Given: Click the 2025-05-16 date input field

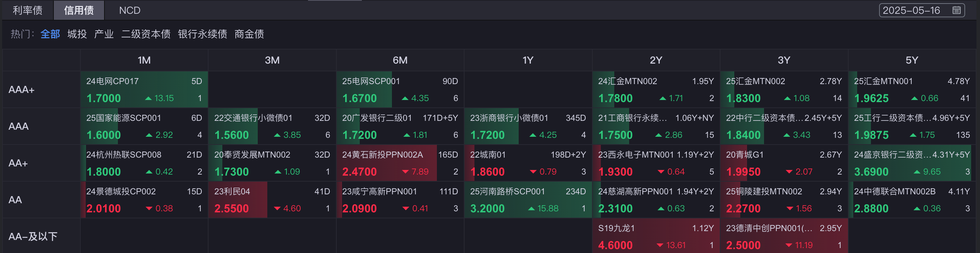Looking at the screenshot, I should click(922, 10).
